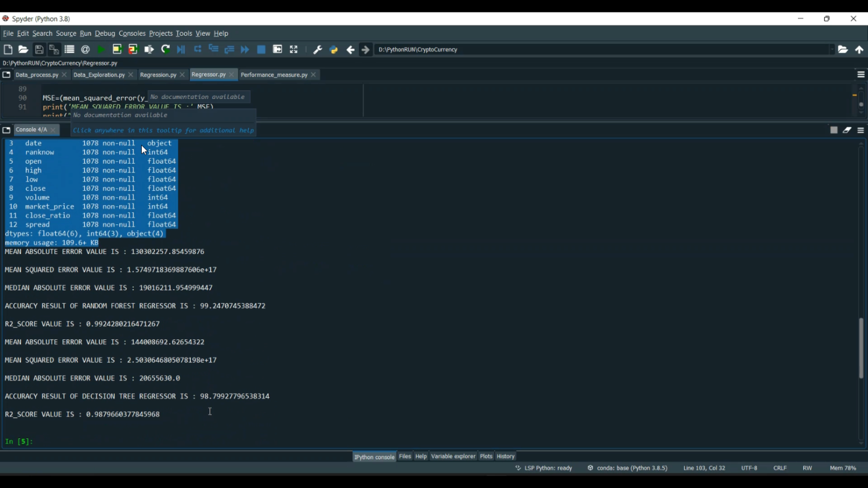Create a new file with toolbar icon
The width and height of the screenshot is (868, 488).
coord(8,50)
